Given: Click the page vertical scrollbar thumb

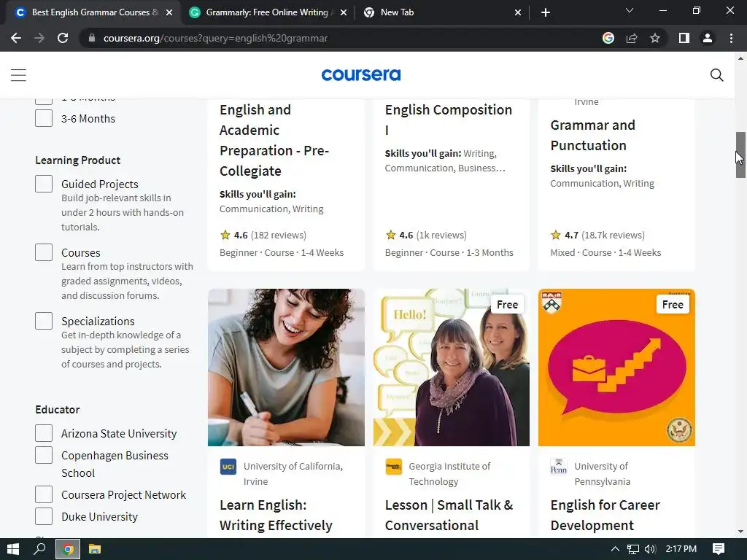Looking at the screenshot, I should point(740,155).
